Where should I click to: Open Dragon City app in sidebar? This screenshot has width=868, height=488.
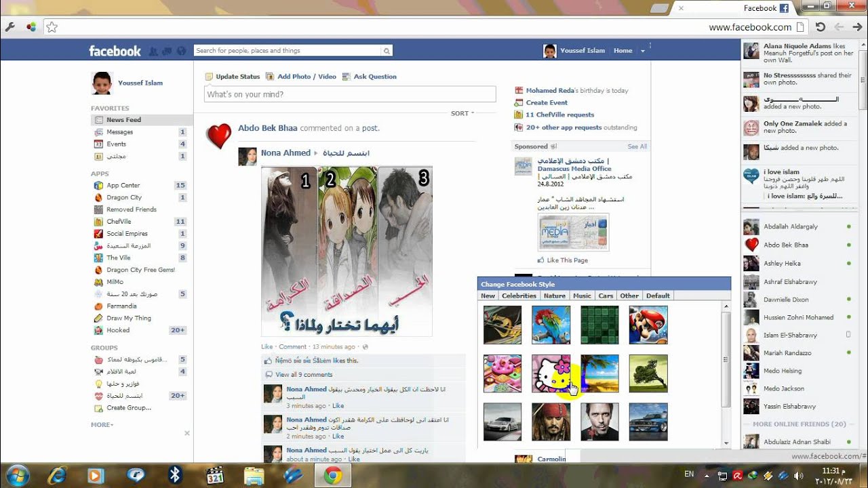124,197
